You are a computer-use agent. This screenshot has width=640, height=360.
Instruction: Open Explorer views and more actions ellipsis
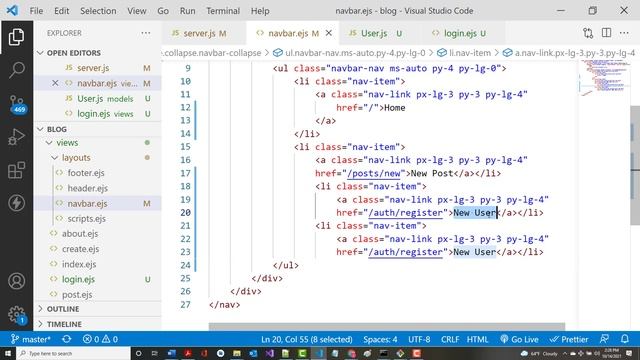pos(146,33)
